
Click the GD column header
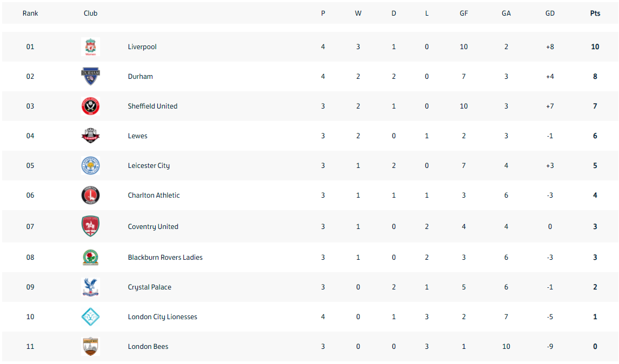click(550, 13)
